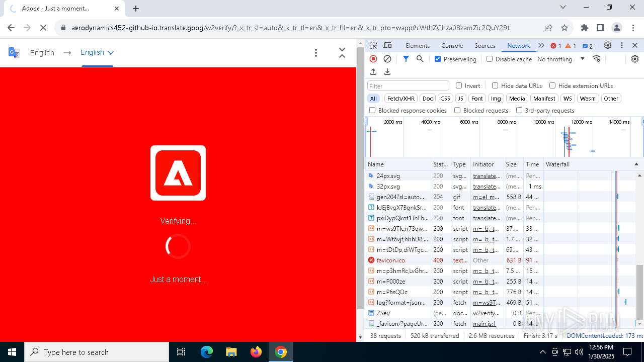The height and width of the screenshot is (362, 644).
Task: Stop loading the page
Action: click(43, 28)
